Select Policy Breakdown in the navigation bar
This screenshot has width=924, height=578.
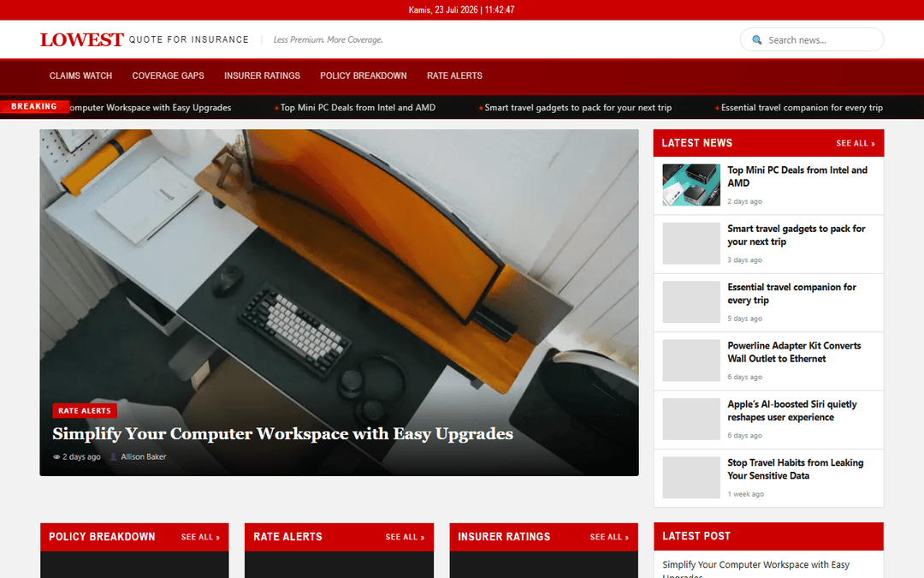click(x=363, y=75)
